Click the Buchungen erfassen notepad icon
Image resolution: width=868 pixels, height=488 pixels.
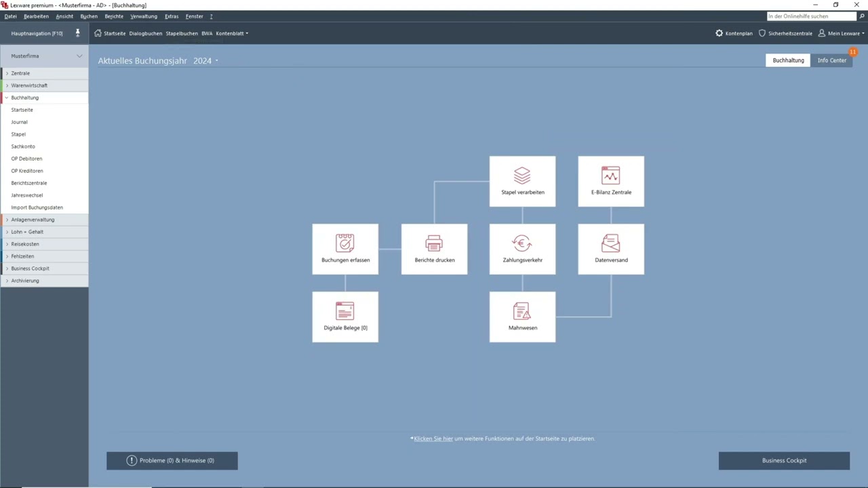[x=345, y=243]
